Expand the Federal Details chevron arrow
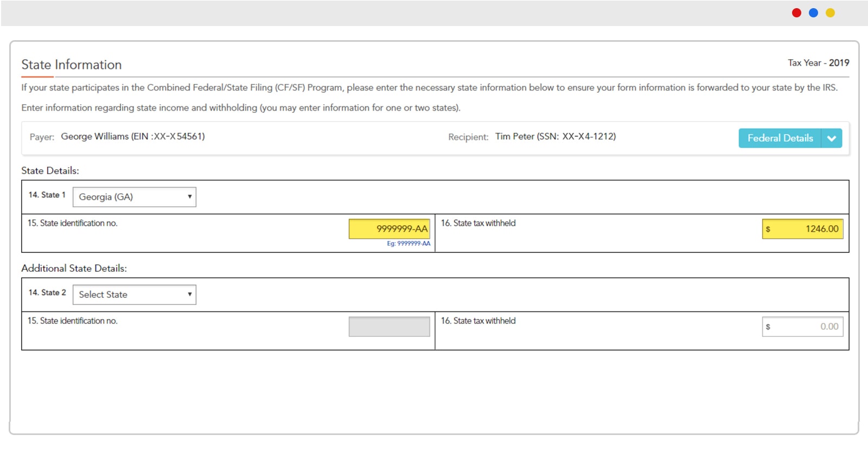868x452 pixels. [x=832, y=138]
